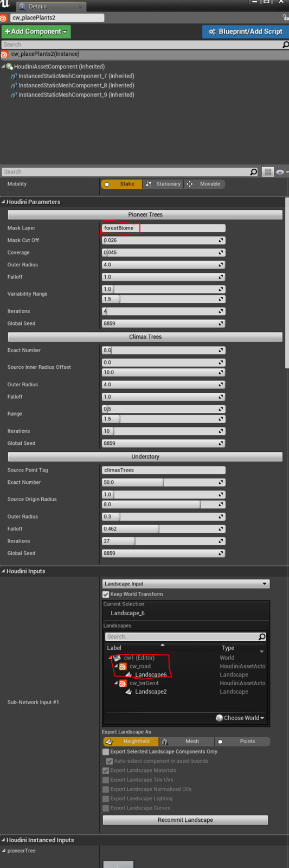Click the Iterations 27 slider
The height and width of the screenshot is (868, 289).
click(x=164, y=541)
